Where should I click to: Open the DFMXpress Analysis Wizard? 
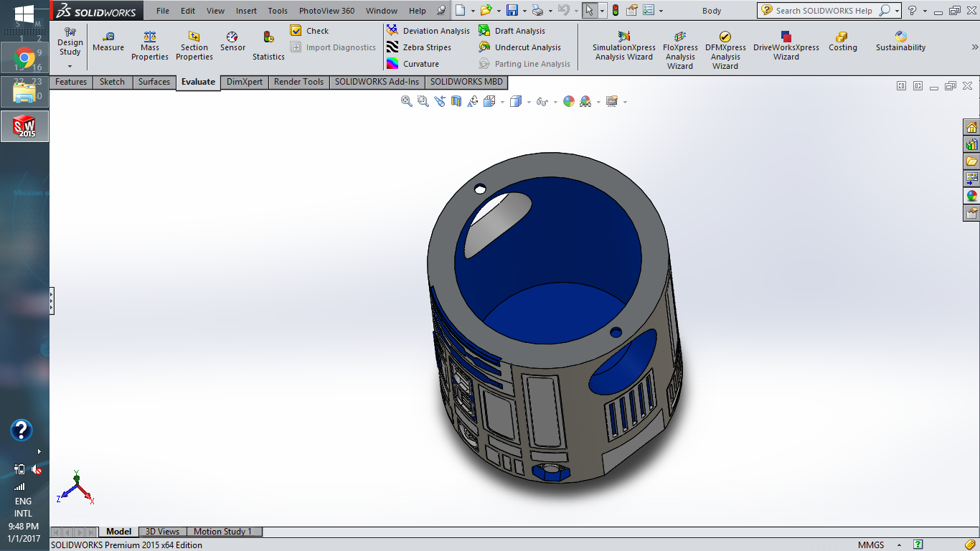pyautogui.click(x=725, y=43)
